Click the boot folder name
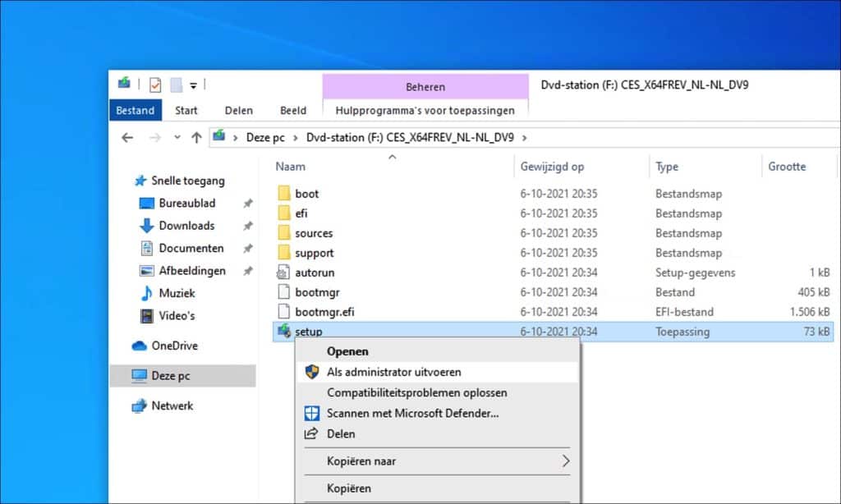Viewport: 841px width, 504px height. (x=307, y=194)
